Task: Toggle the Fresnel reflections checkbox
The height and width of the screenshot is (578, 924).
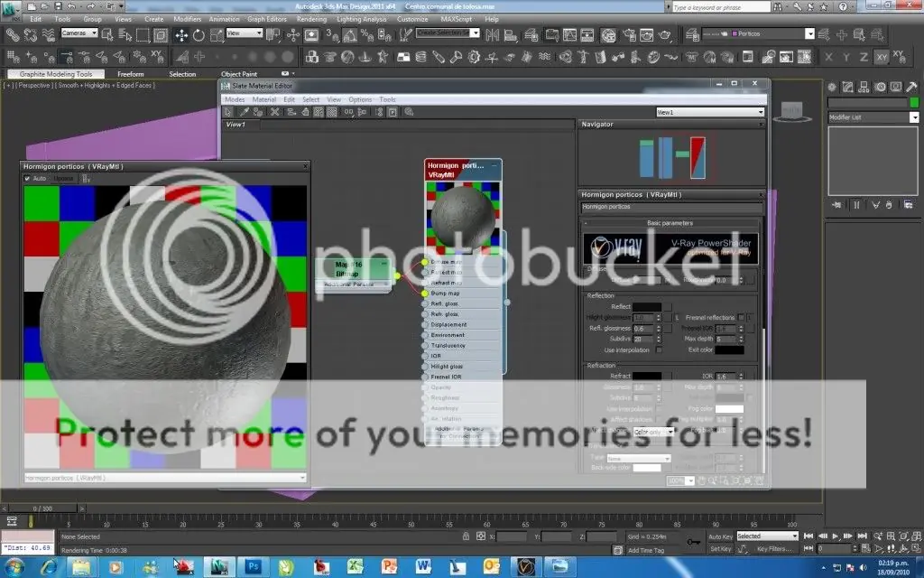Action: [x=741, y=317]
